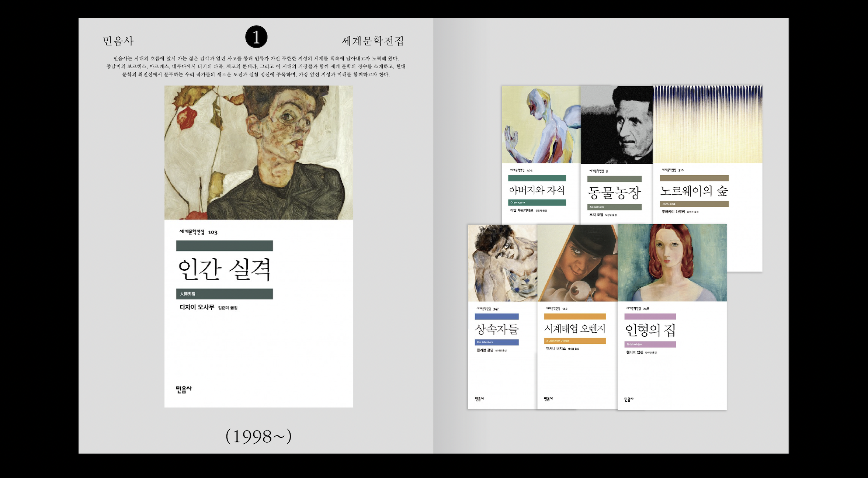Click the author name 조지 오웰
Image resolution: width=868 pixels, height=478 pixels.
(596, 215)
